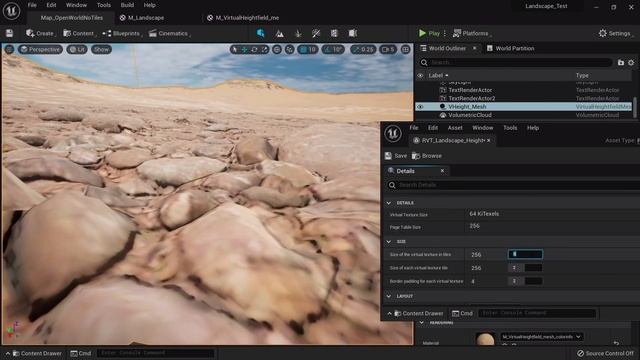
Task: Open the Tools menu in main window
Action: point(104,5)
